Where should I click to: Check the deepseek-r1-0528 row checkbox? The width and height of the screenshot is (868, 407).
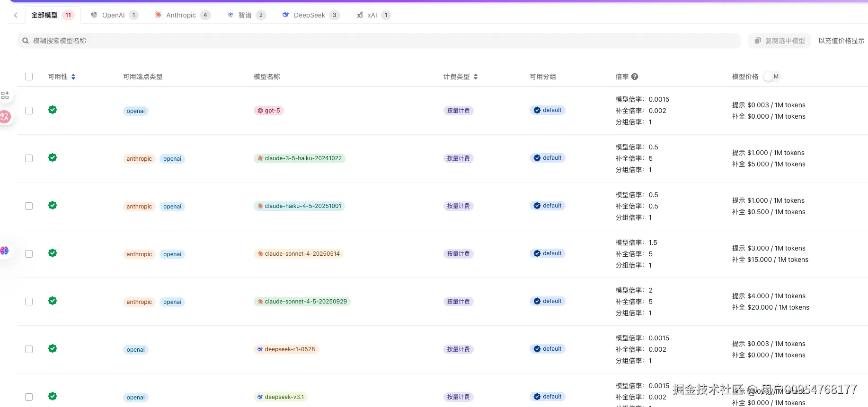[x=29, y=349]
